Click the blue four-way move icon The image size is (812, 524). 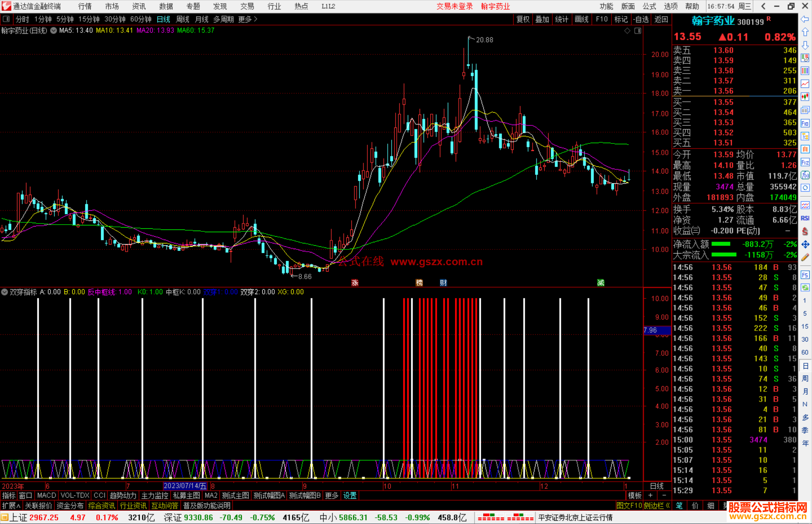[805, 245]
